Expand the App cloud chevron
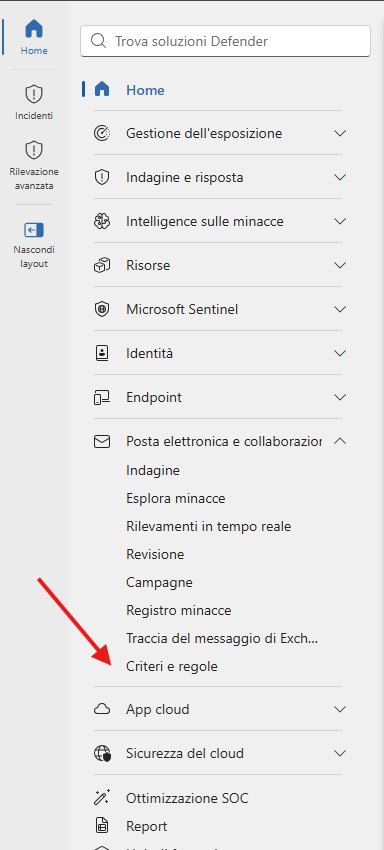The image size is (384, 850). pos(340,709)
